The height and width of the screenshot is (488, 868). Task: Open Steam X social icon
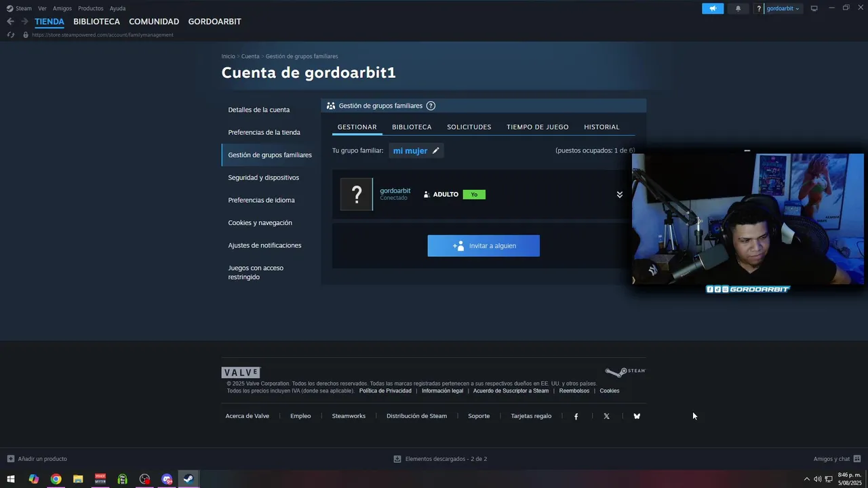click(606, 416)
